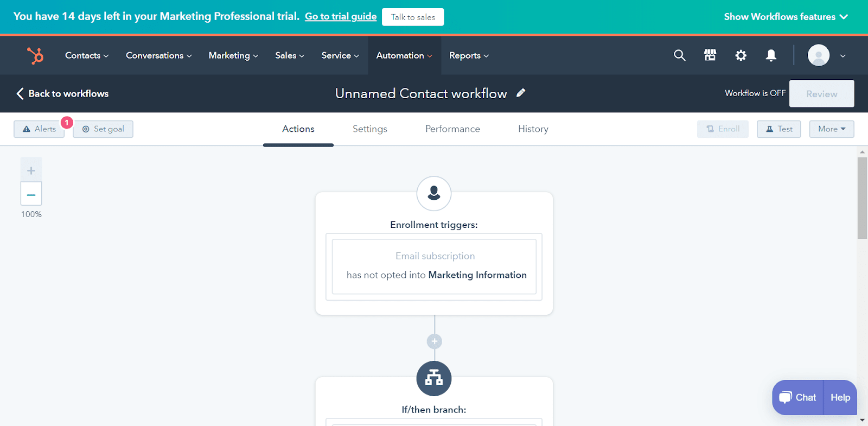Expand the account menu chevron

pyautogui.click(x=843, y=56)
